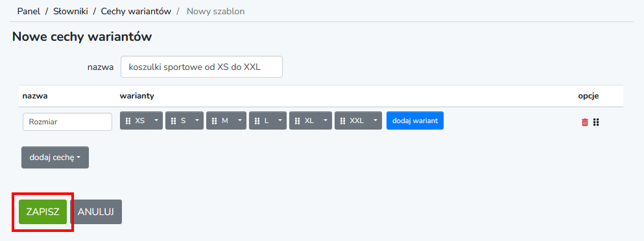Click the row reorder grip icon under opcje
The height and width of the screenshot is (241, 644).
tap(596, 122)
